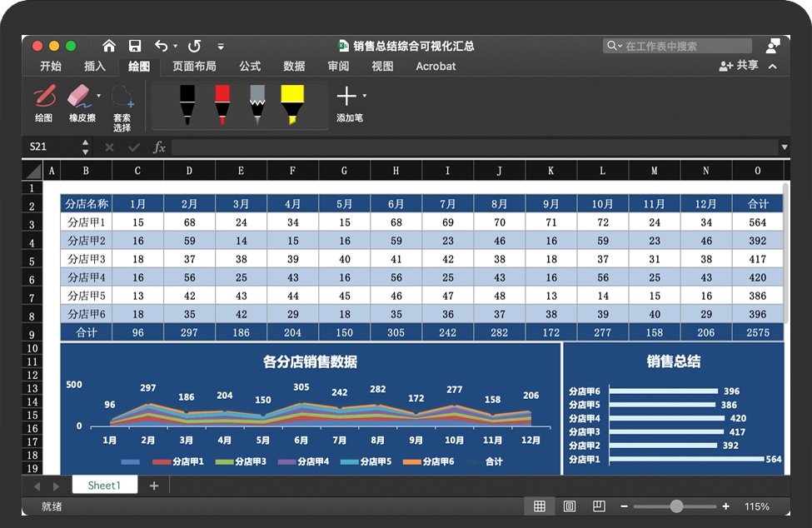Pick the red pen
The height and width of the screenshot is (528, 812).
click(x=222, y=104)
